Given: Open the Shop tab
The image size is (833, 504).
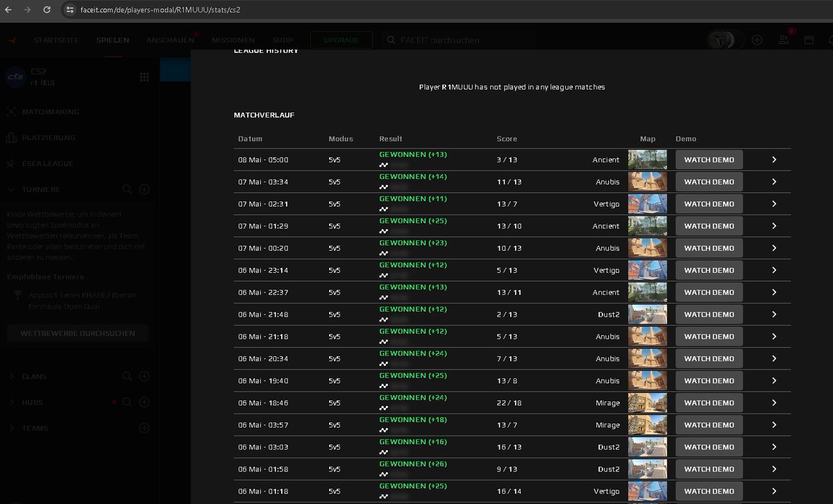Looking at the screenshot, I should pos(283,40).
